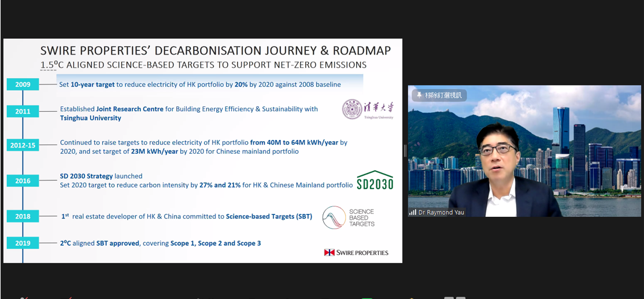Click Dr Raymond Yau's video tile
This screenshot has width=644, height=299.
(524, 151)
